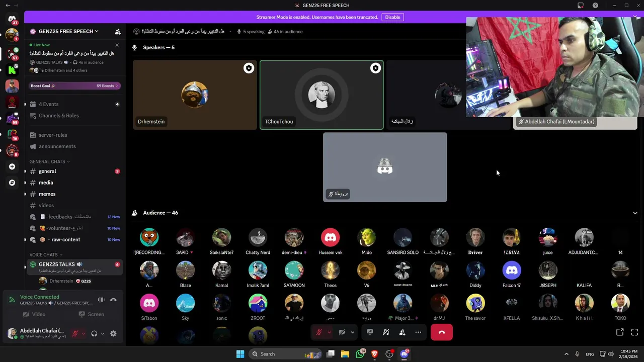Screen dimensions: 644x362
Task: Open Brave browser from taskbar
Action: tap(374, 354)
